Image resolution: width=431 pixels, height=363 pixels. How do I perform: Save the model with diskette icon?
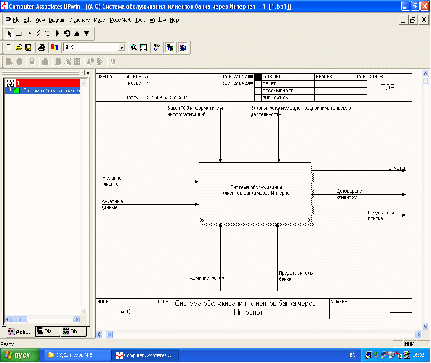28,47
